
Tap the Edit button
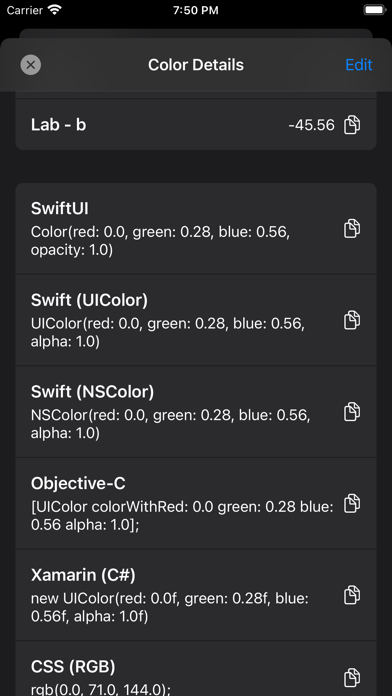[x=359, y=65]
